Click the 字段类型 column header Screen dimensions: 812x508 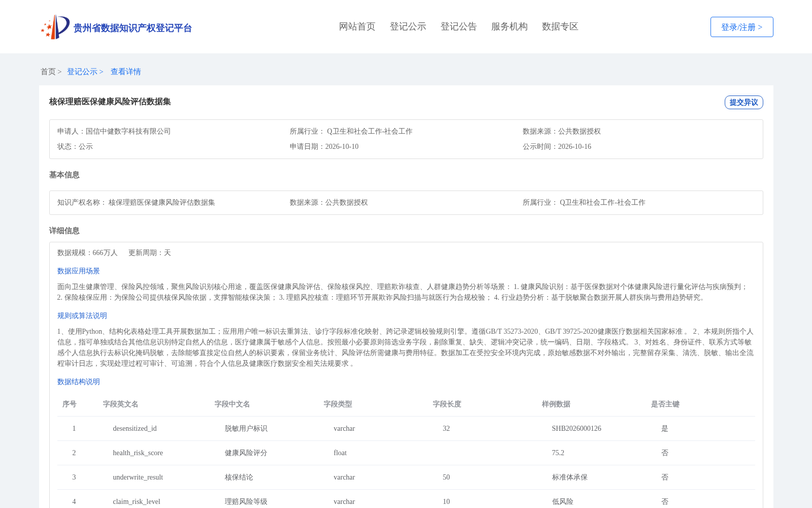coord(338,404)
